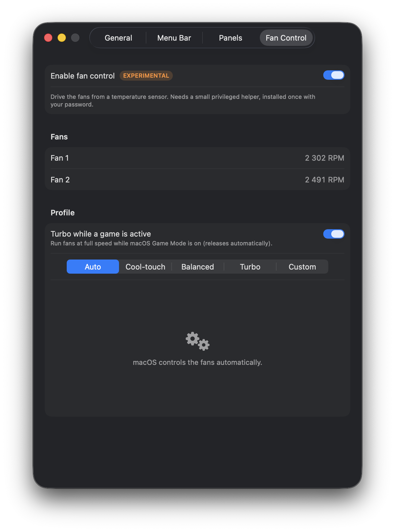
Task: Click the macOS controls fans automatically text
Action: point(197,362)
